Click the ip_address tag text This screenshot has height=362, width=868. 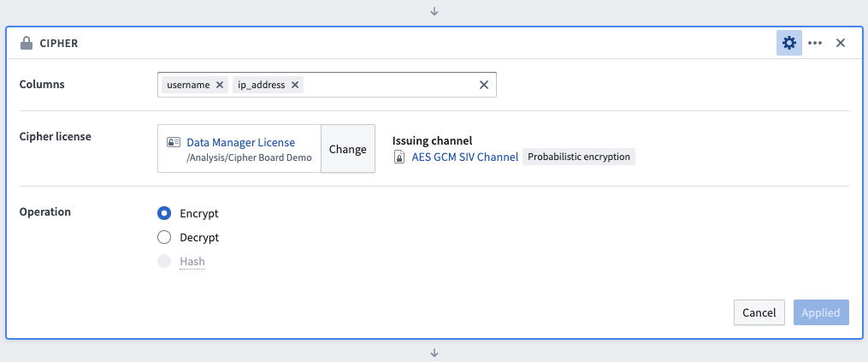click(x=262, y=85)
